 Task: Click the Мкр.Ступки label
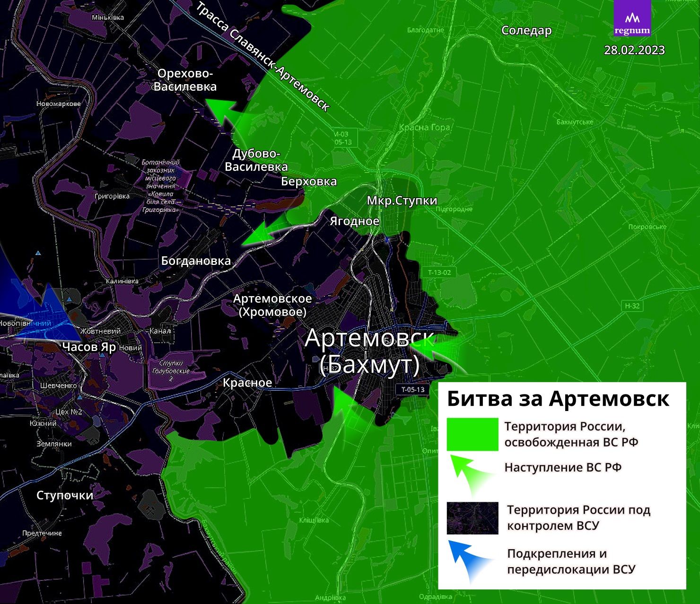(402, 201)
